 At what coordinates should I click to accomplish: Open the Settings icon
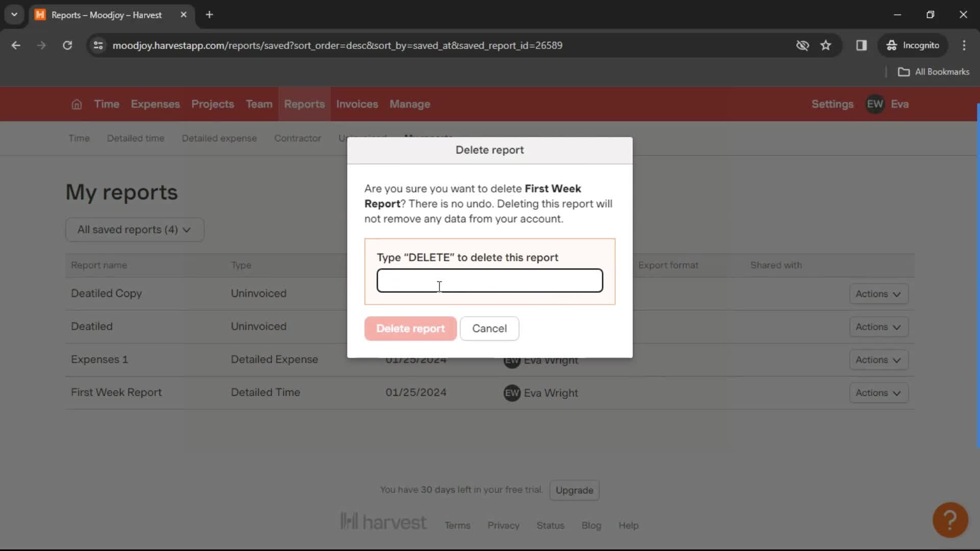point(832,104)
